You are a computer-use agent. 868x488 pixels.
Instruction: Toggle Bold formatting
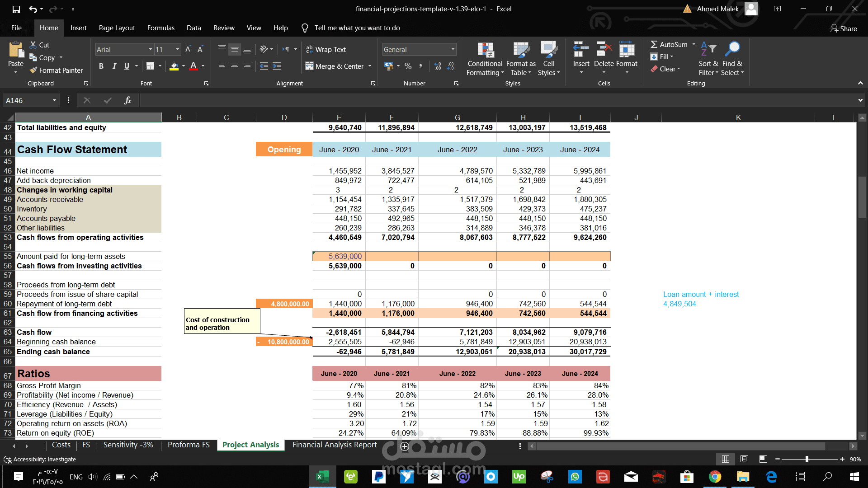(x=101, y=66)
